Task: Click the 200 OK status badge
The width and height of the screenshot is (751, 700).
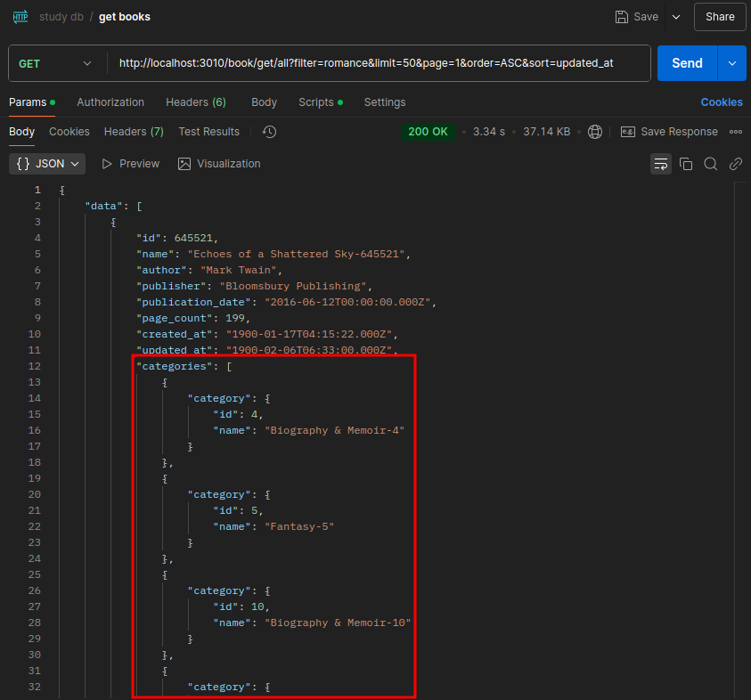Action: click(x=428, y=132)
